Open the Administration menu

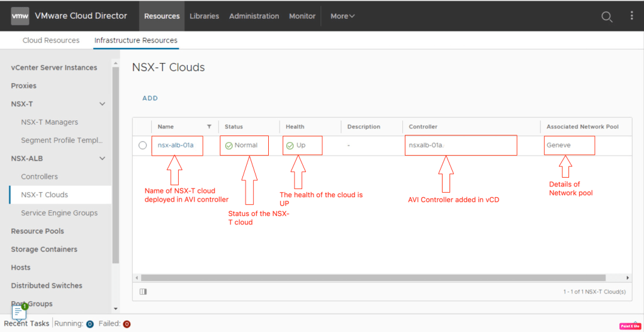[254, 16]
